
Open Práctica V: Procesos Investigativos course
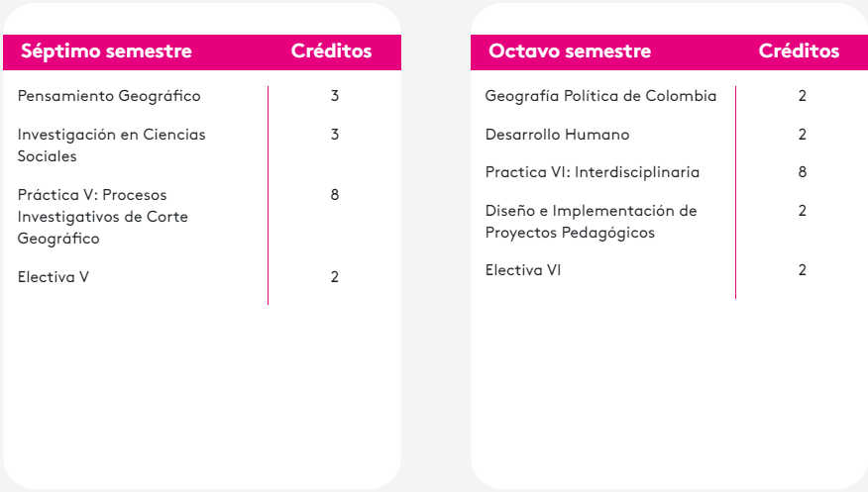pos(102,216)
